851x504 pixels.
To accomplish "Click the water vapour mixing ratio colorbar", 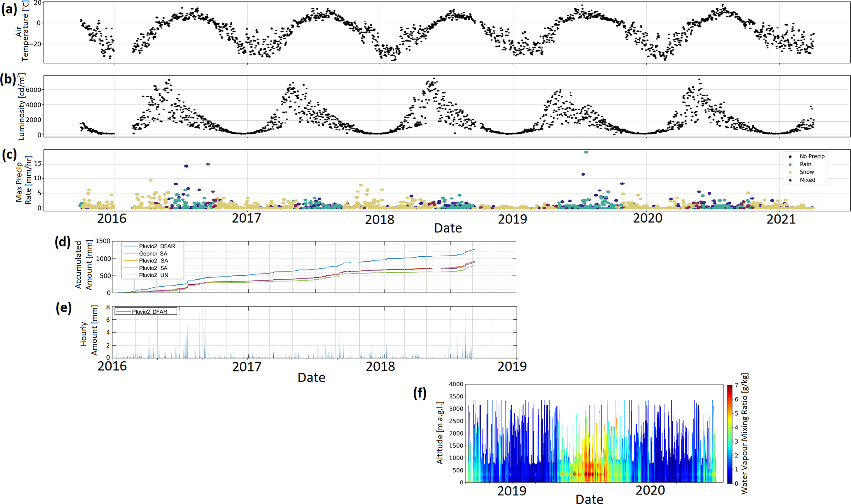I will [730, 434].
